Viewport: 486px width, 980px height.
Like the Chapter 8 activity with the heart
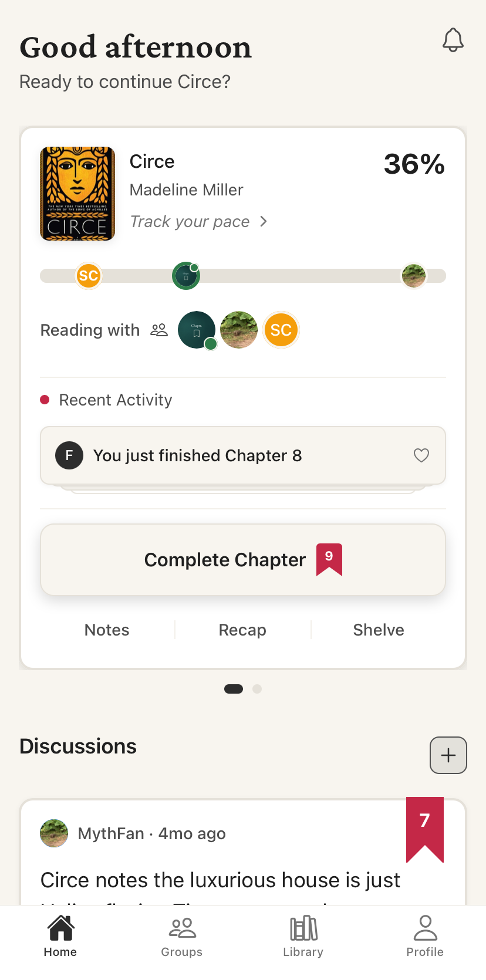point(421,455)
